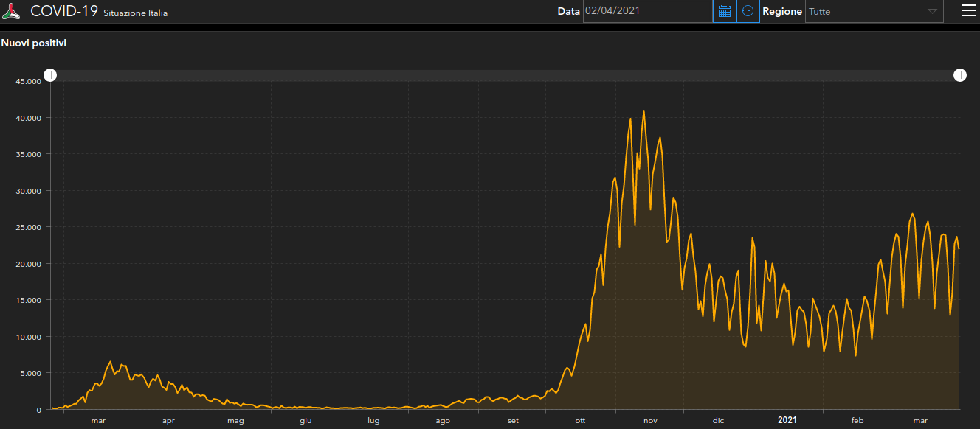The height and width of the screenshot is (429, 980).
Task: Click the clock time icon
Action: pyautogui.click(x=748, y=11)
